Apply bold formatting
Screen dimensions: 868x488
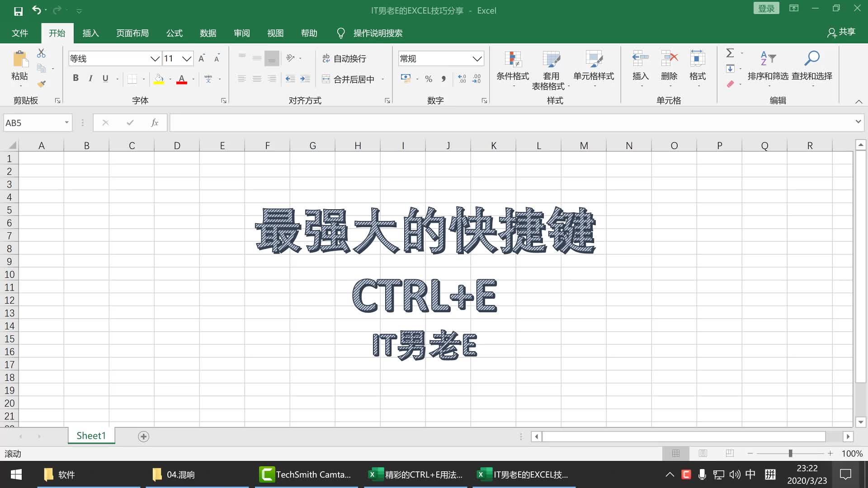[75, 78]
